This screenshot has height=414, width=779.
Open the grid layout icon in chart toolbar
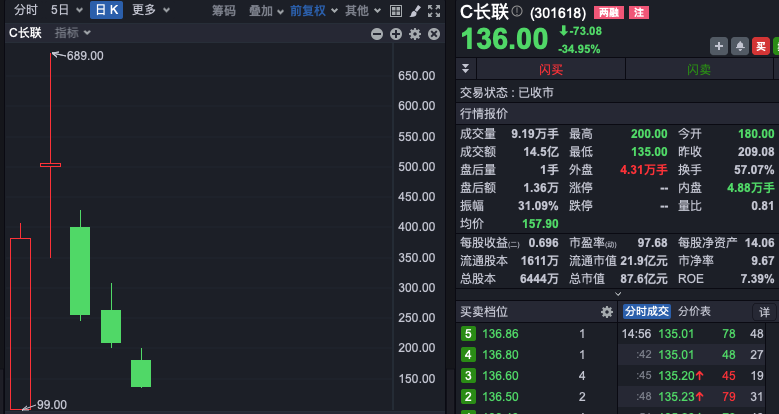pyautogui.click(x=395, y=11)
